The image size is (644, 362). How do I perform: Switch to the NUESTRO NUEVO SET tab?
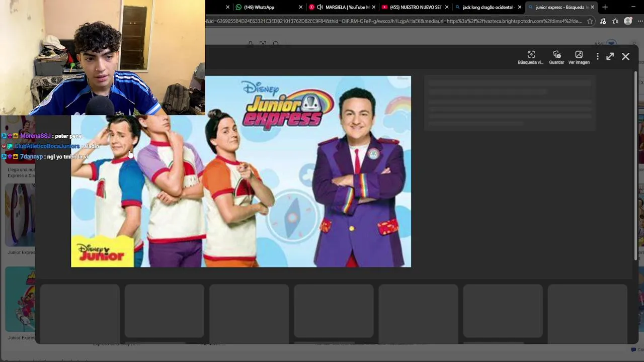tap(415, 7)
